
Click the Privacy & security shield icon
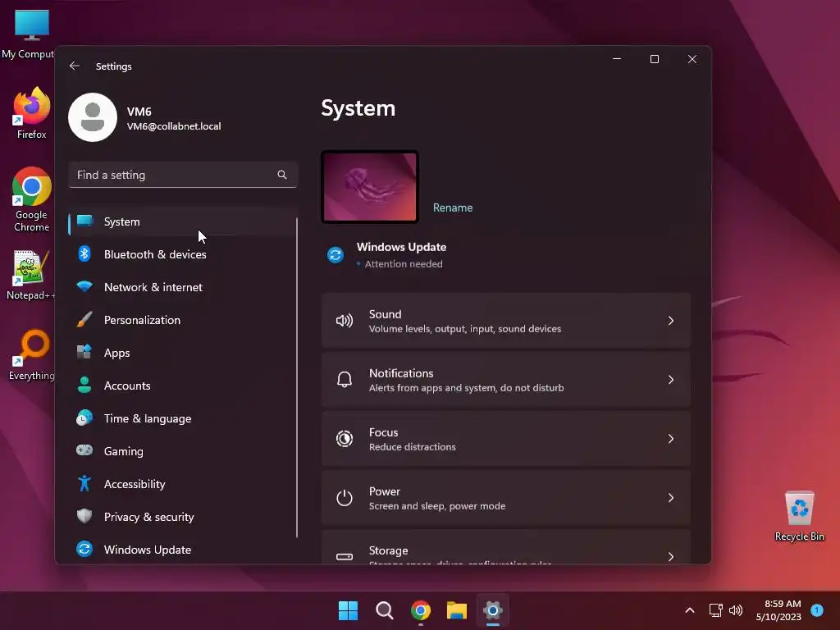point(84,516)
